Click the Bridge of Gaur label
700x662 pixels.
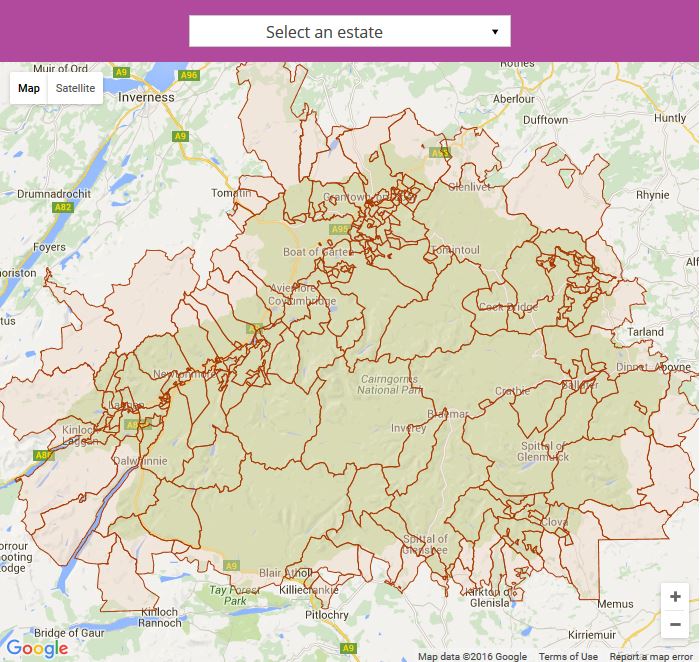pyautogui.click(x=69, y=633)
